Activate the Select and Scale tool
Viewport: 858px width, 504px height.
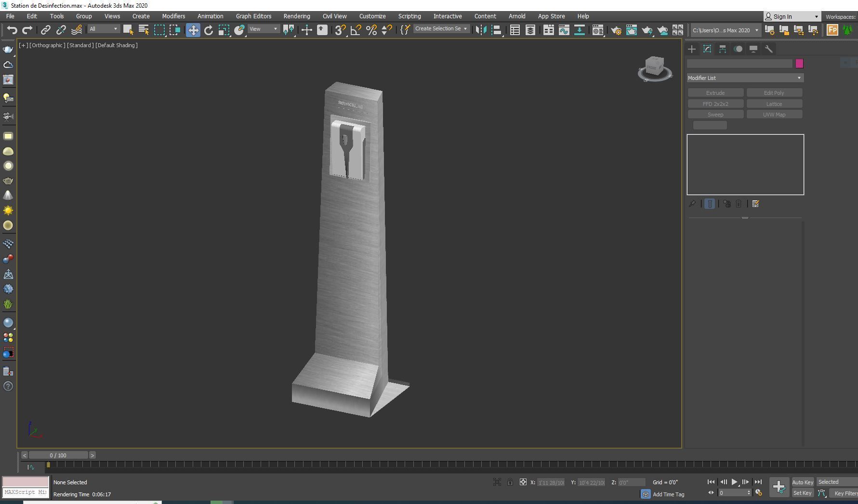tap(224, 30)
